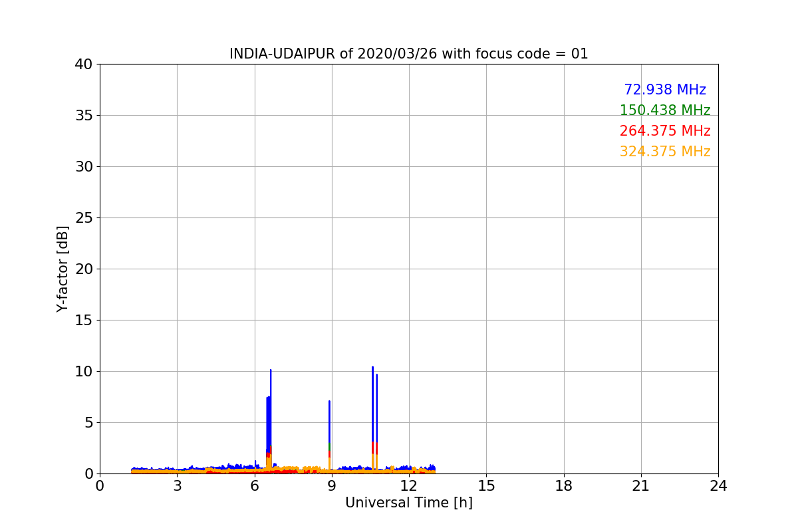Select the green 150.438 MHz legend label
Image resolution: width=798 pixels, height=532 pixels.
(x=665, y=110)
